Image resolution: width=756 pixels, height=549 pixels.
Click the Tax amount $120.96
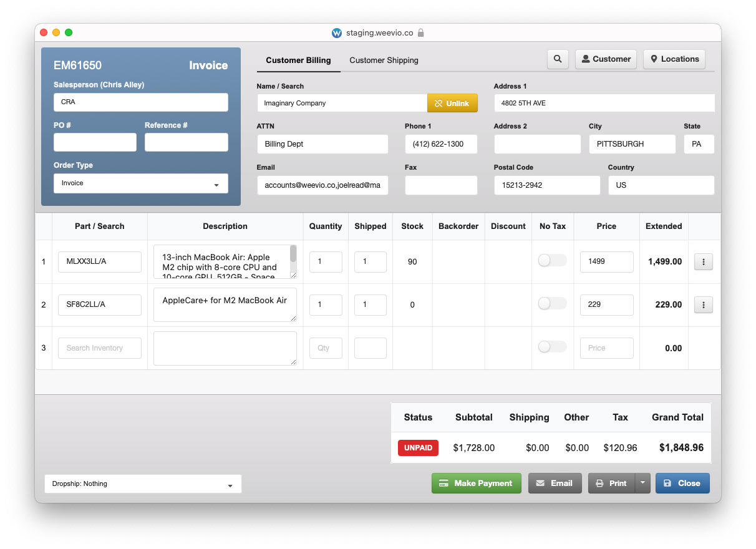tap(620, 448)
